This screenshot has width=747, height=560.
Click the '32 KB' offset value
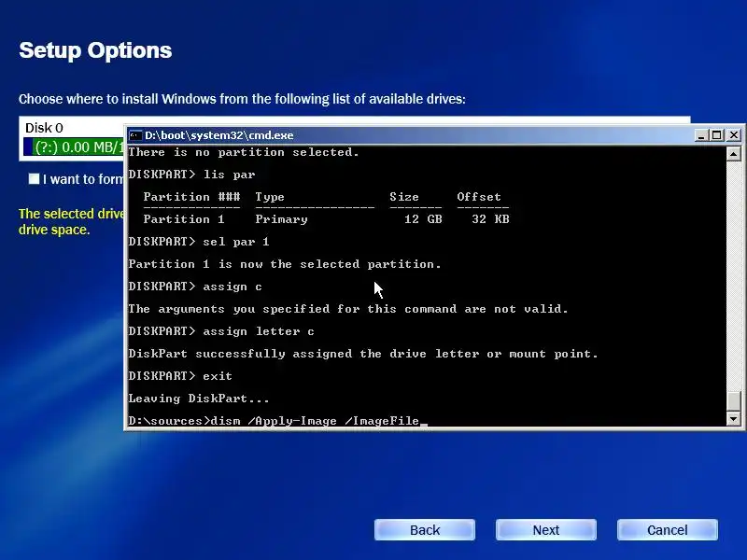click(x=490, y=219)
